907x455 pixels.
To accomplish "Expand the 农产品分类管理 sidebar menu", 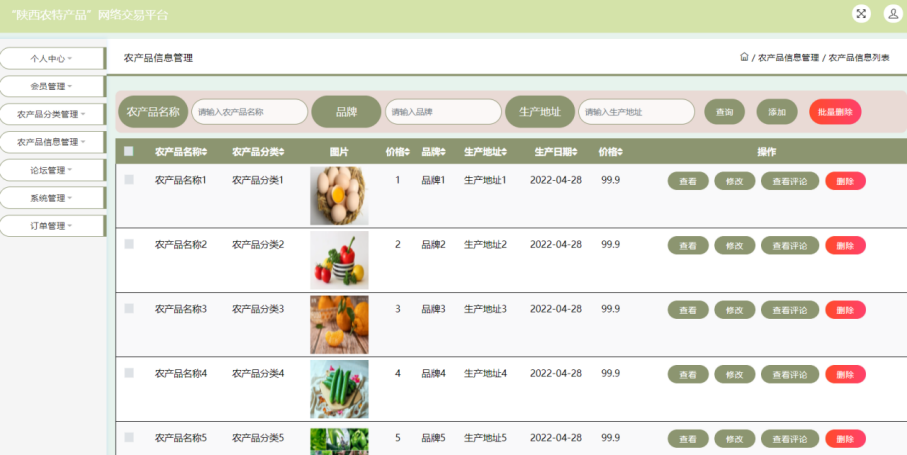I will (x=52, y=114).
